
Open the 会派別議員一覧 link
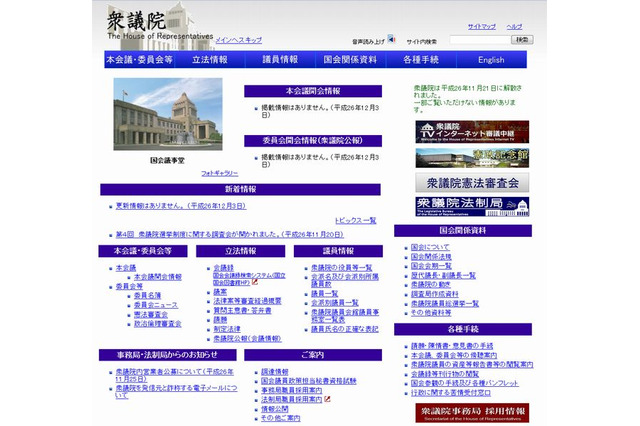[335, 303]
